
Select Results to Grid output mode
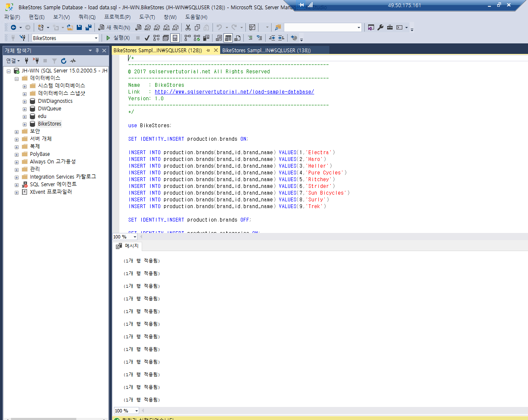coord(228,38)
